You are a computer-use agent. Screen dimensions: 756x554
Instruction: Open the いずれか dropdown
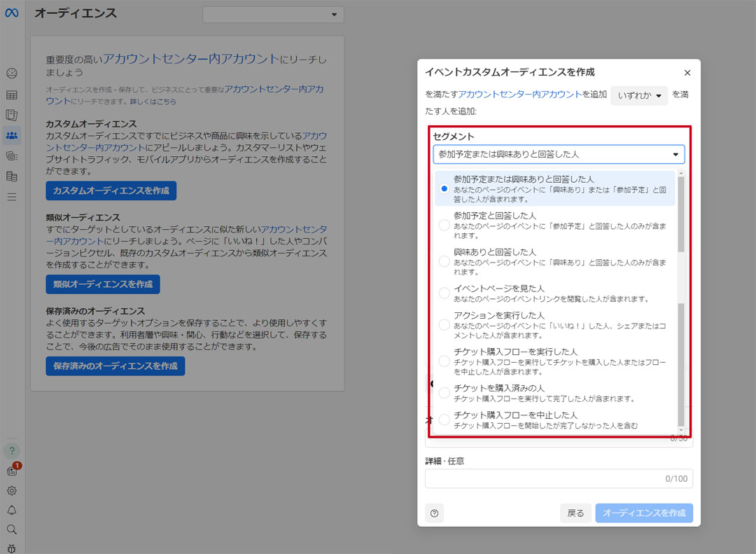pyautogui.click(x=639, y=96)
